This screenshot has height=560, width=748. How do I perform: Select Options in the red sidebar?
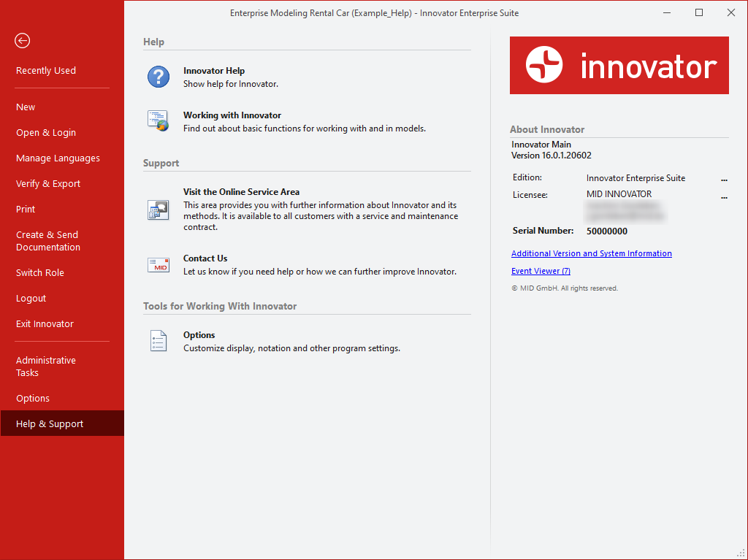point(33,399)
